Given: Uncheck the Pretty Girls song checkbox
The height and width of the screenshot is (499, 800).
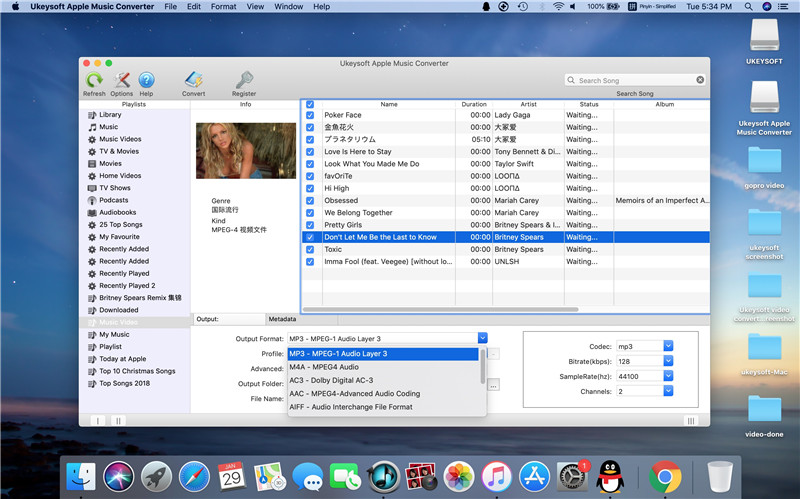Looking at the screenshot, I should tap(310, 225).
